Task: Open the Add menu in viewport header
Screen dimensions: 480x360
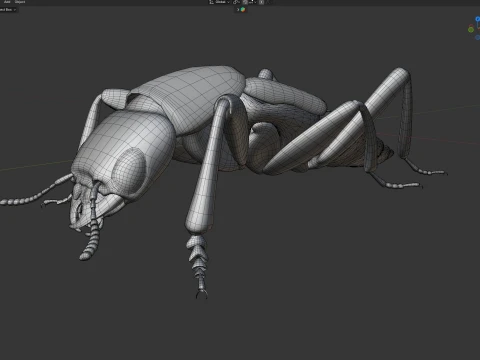Action: click(x=7, y=2)
